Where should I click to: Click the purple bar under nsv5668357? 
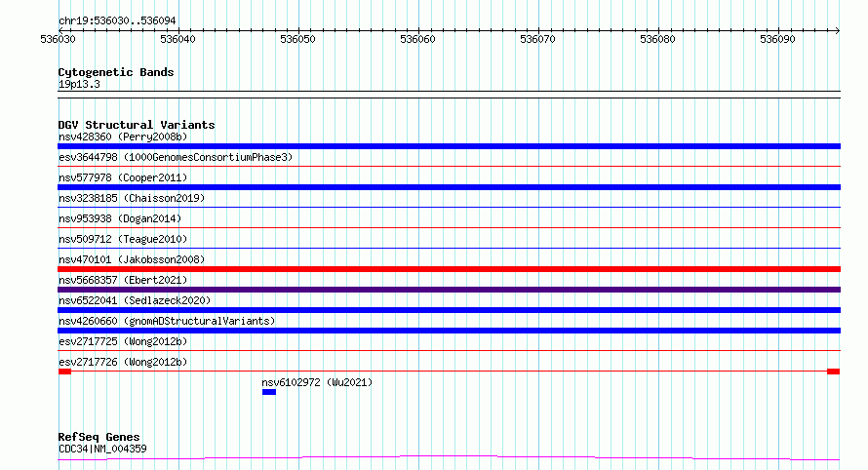(x=449, y=290)
